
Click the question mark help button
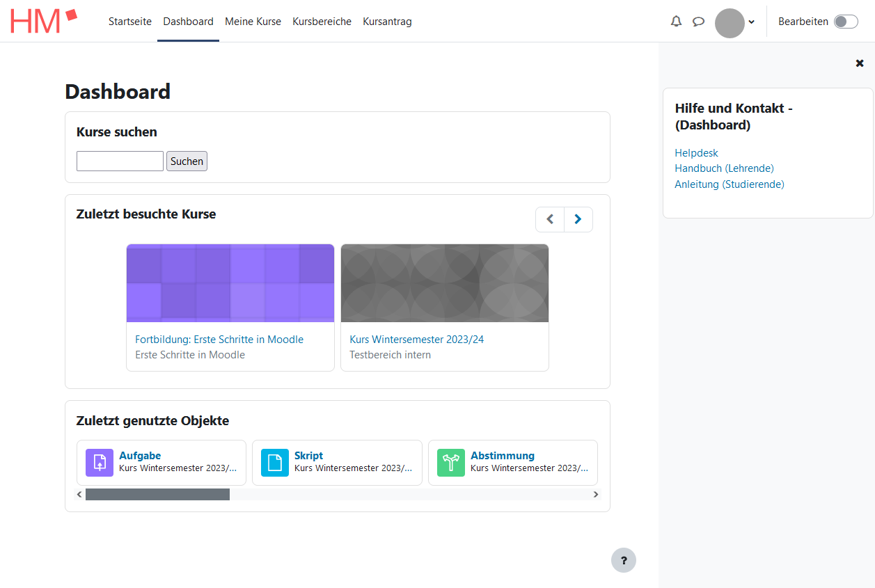[624, 560]
